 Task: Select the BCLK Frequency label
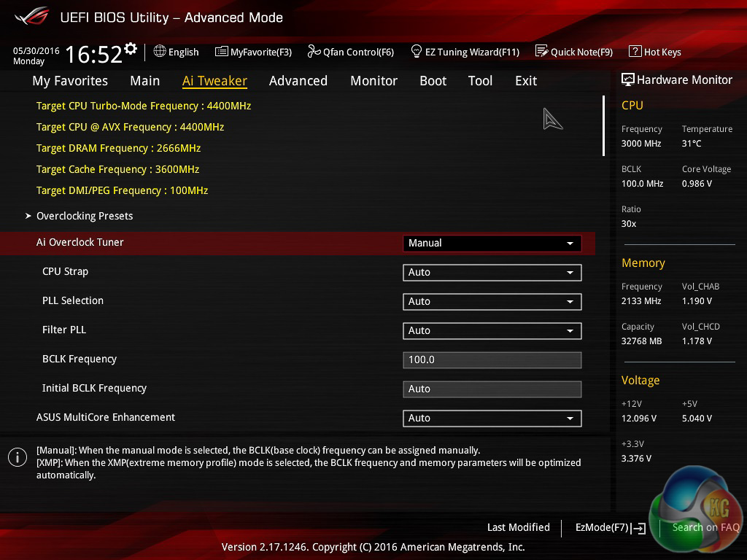tap(80, 359)
